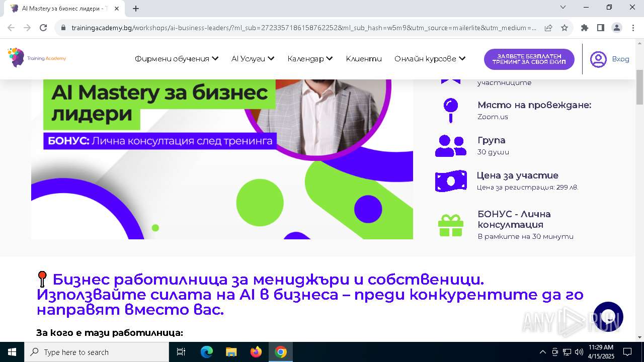
Task: Click 'В рамките на 30 минути' text
Action: [525, 236]
